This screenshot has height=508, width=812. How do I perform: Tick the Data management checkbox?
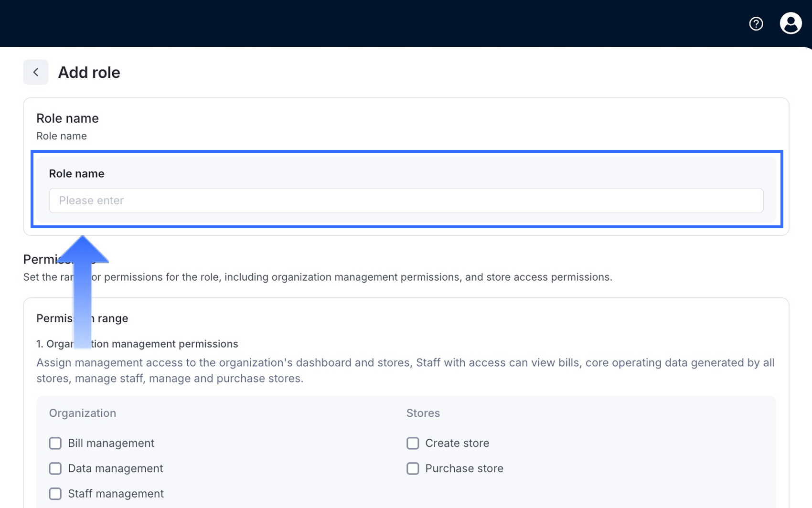point(55,468)
